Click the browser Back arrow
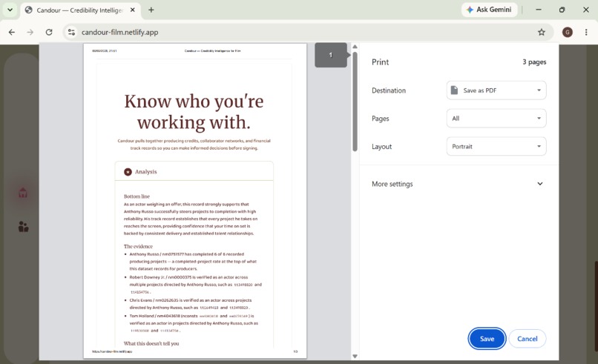 [12, 33]
